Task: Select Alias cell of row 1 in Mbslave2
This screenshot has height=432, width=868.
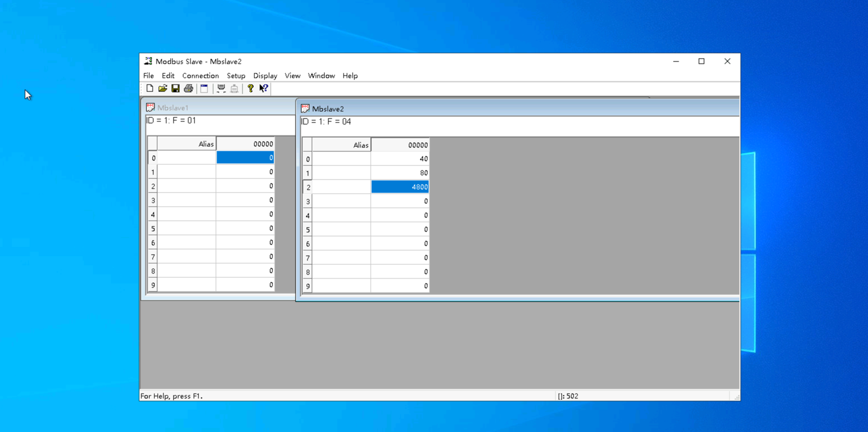Action: [341, 173]
